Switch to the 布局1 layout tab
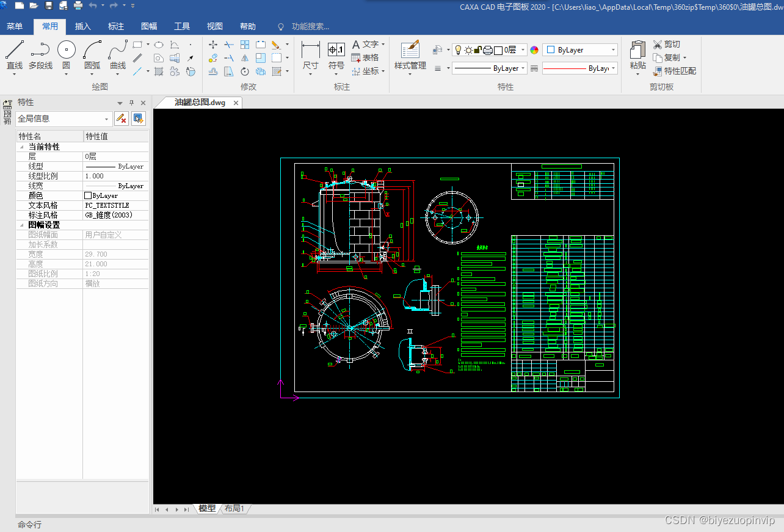784x532 pixels. pyautogui.click(x=234, y=508)
